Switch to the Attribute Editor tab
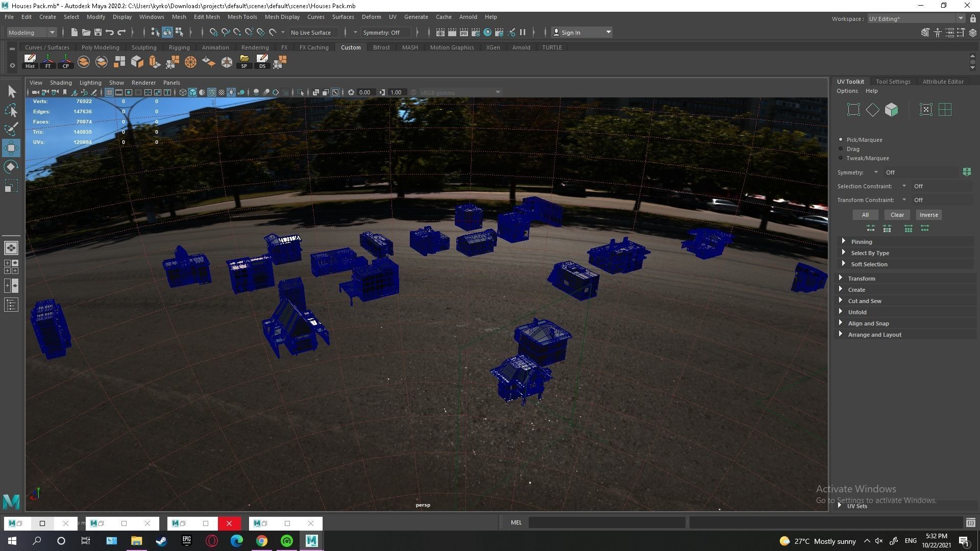Viewport: 980px width, 551px height. click(x=943, y=82)
